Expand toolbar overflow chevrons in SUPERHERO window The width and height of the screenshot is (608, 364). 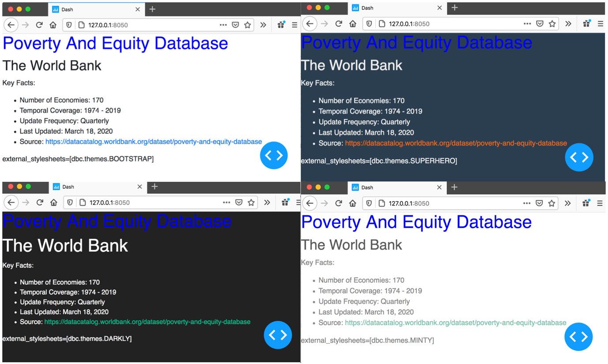click(x=568, y=24)
